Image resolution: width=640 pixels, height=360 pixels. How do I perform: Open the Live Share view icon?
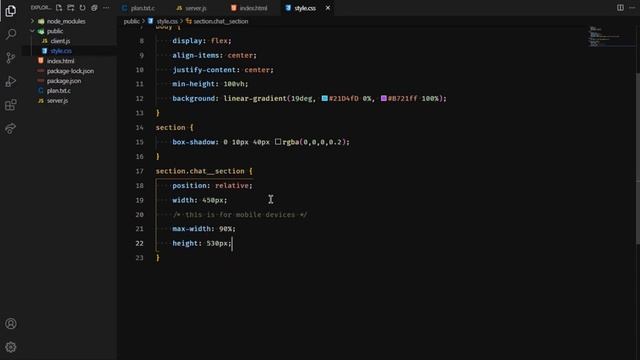pyautogui.click(x=11, y=129)
